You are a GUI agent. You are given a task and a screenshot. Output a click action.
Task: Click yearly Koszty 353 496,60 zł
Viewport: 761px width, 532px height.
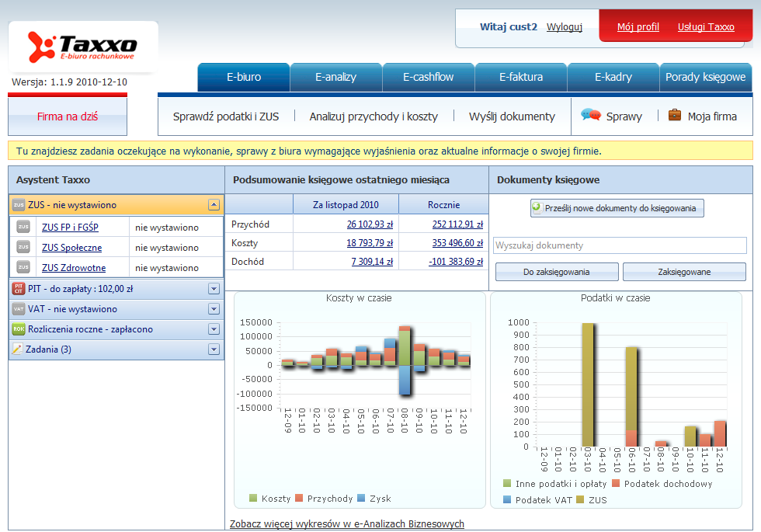457,242
